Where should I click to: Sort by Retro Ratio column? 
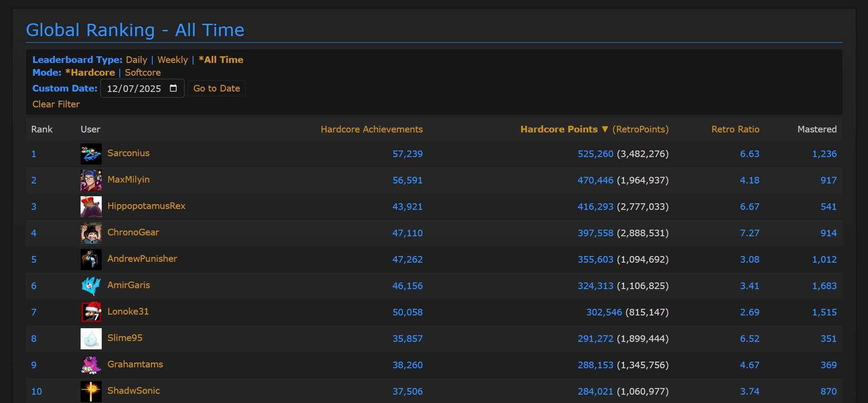pyautogui.click(x=735, y=129)
